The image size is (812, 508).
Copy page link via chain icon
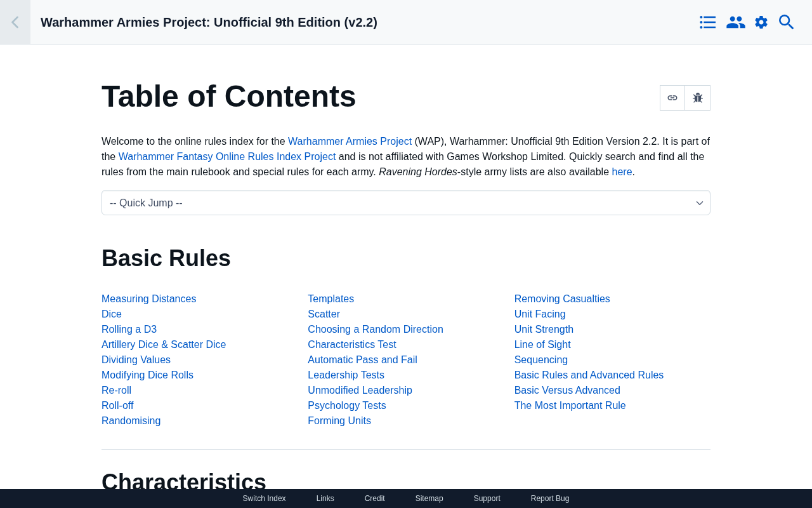click(x=672, y=98)
